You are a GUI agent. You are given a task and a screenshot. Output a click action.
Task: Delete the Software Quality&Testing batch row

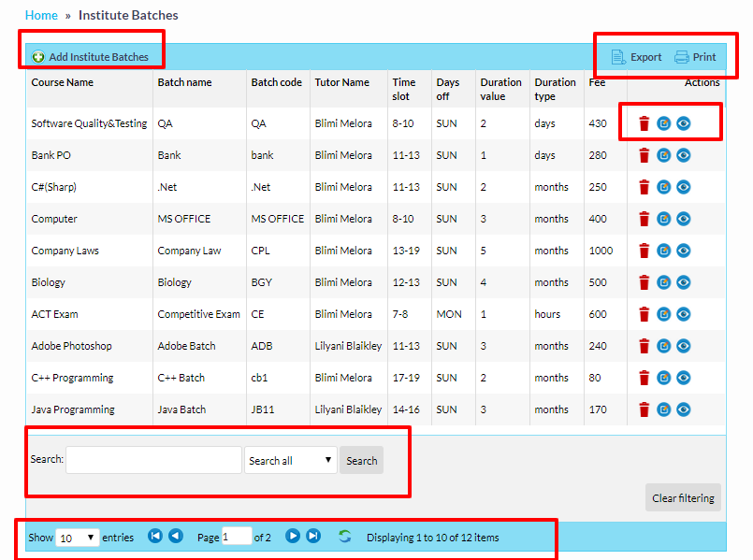coord(644,123)
